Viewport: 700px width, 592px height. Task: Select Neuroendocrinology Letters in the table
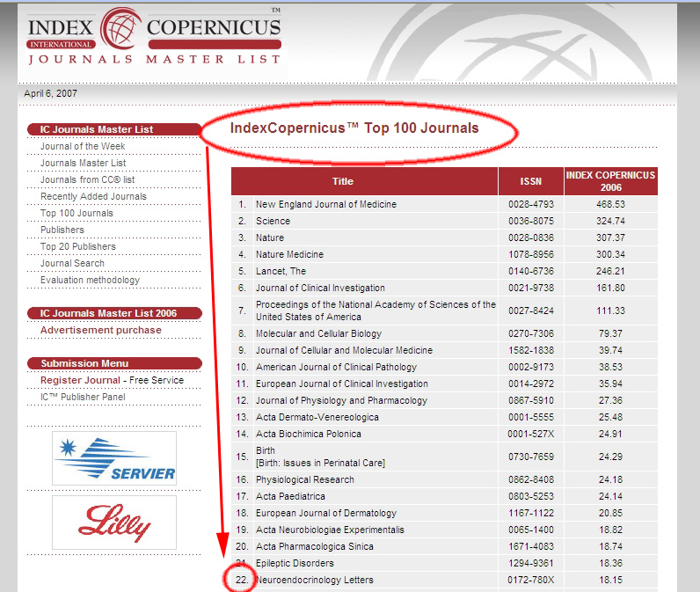pos(314,580)
